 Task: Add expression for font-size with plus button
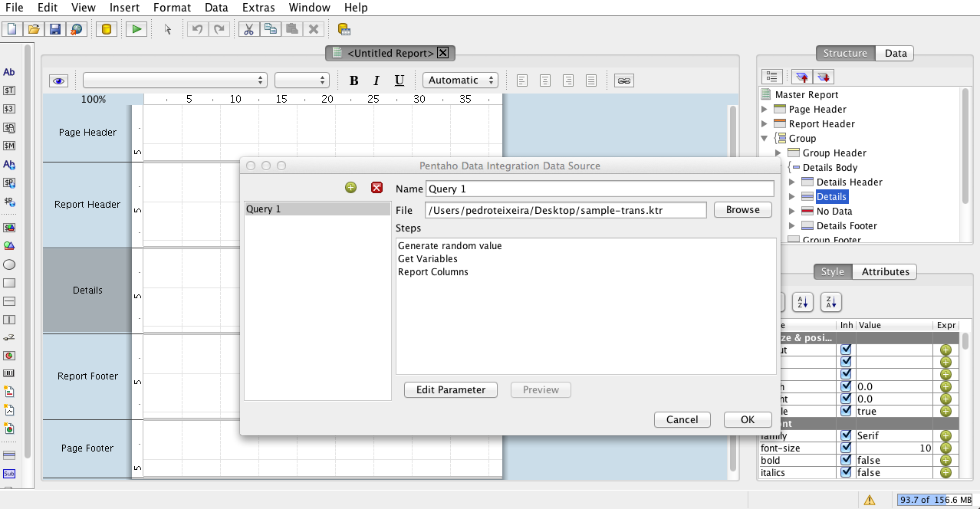point(945,448)
